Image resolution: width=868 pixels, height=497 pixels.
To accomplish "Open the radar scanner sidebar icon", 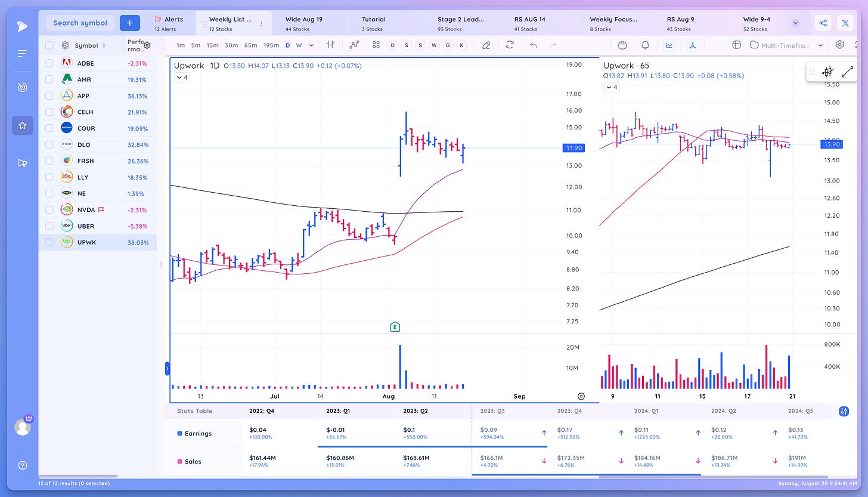I will tap(22, 87).
